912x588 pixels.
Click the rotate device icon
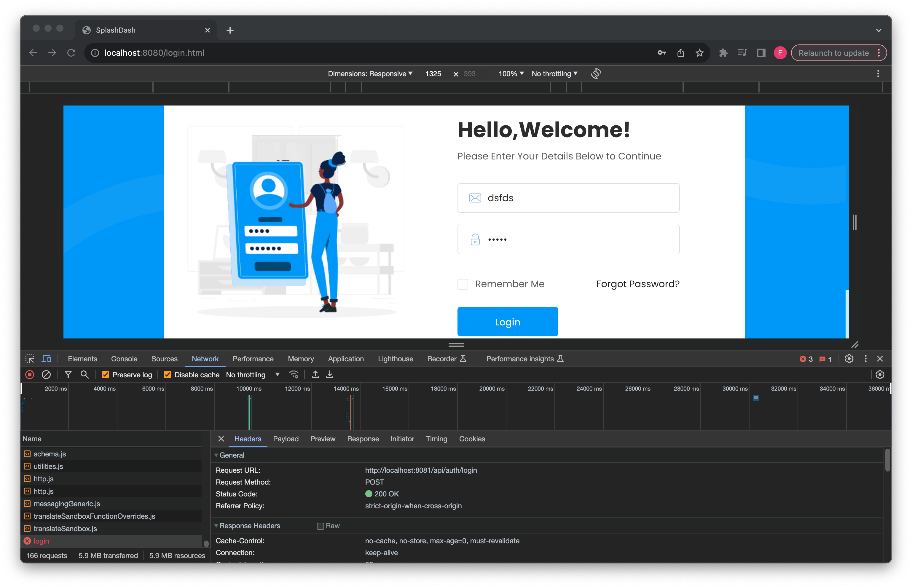click(x=596, y=73)
